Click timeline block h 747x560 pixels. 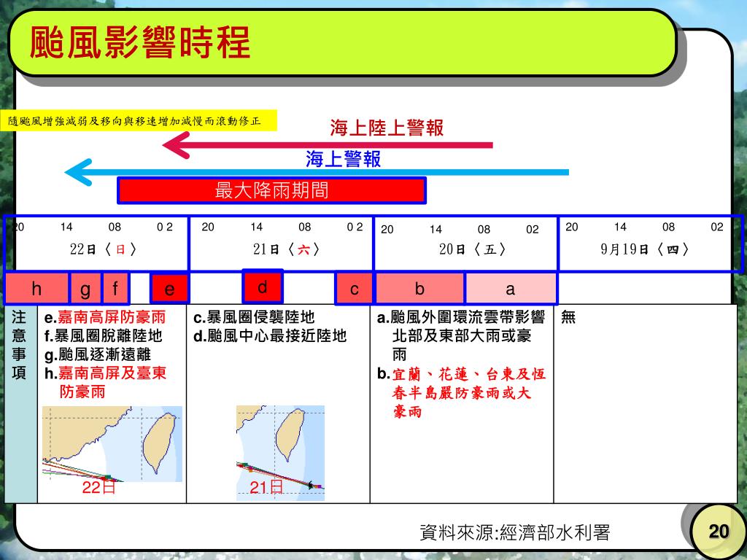[x=36, y=289]
